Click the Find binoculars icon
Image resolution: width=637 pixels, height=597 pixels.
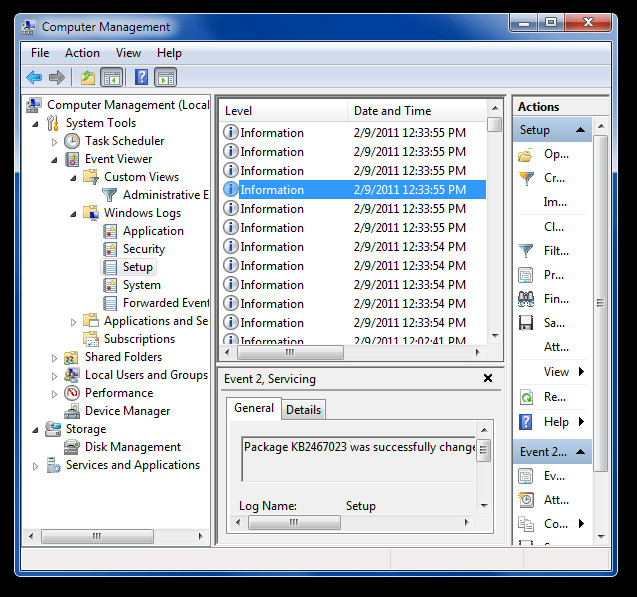(x=526, y=299)
